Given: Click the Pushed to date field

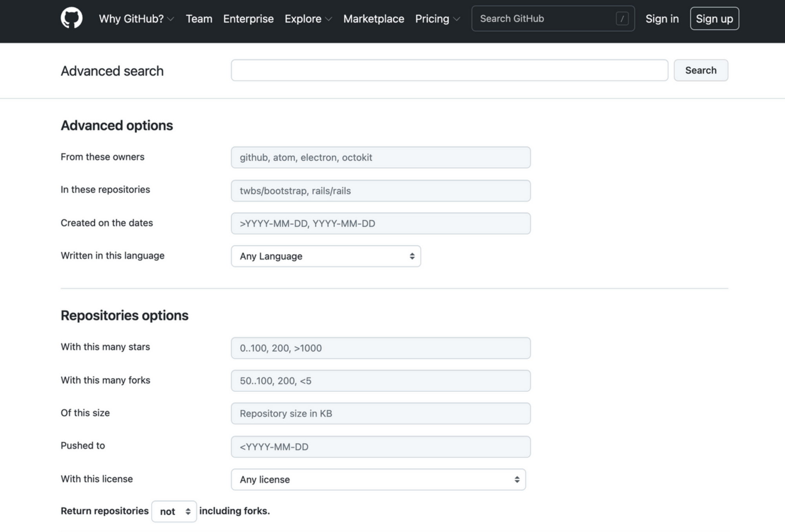Looking at the screenshot, I should (381, 447).
